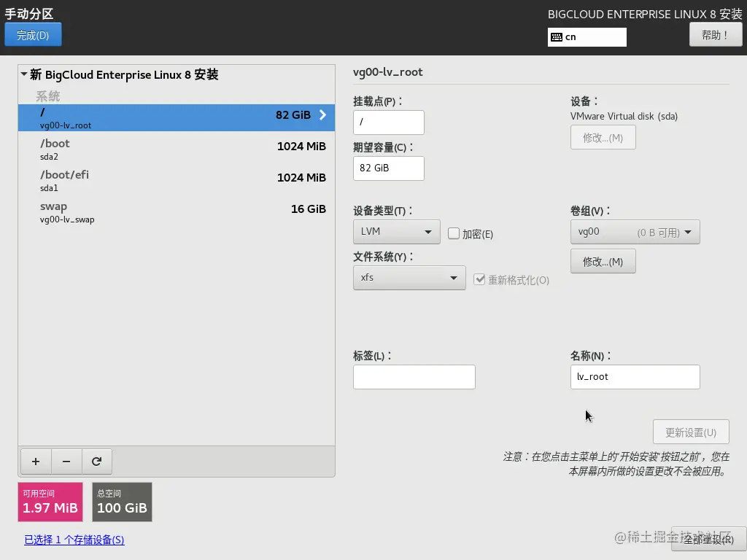Click the 1024 MiB size of /boot
Viewport: 747px width, 560px height.
[x=301, y=146]
